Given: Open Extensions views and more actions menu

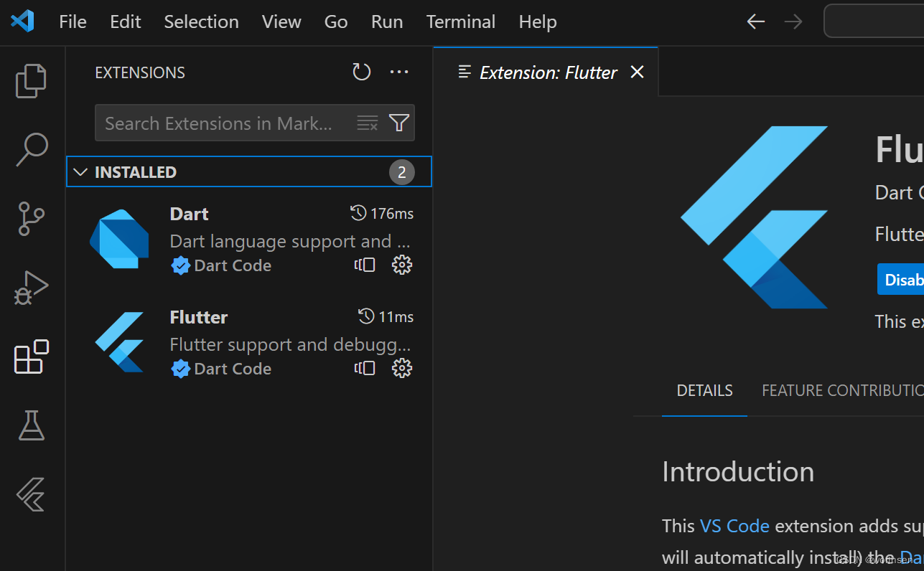Looking at the screenshot, I should coord(399,72).
